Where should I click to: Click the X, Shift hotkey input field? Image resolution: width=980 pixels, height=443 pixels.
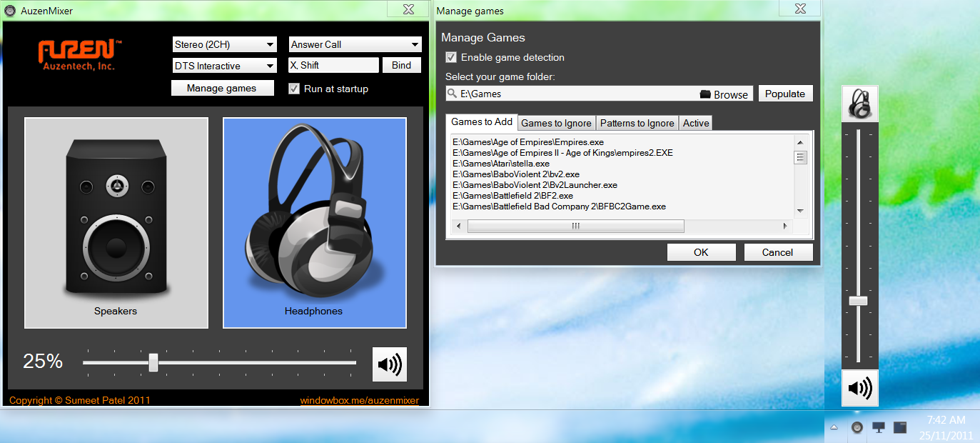click(333, 65)
